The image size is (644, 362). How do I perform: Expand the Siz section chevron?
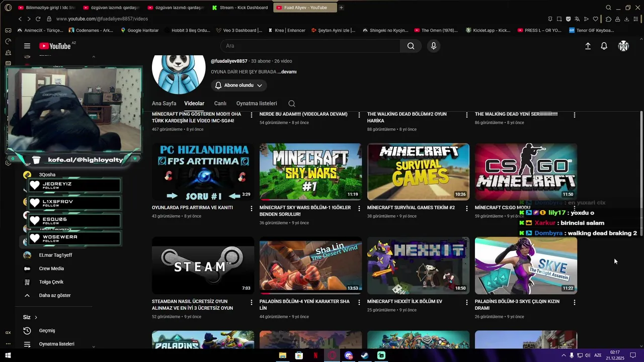click(x=36, y=317)
